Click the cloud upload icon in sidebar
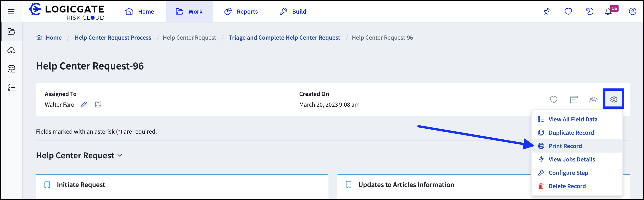 pos(11,50)
